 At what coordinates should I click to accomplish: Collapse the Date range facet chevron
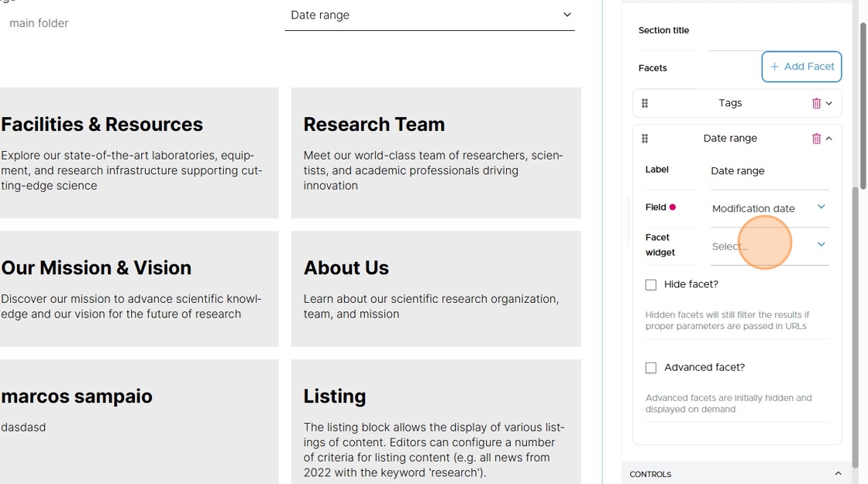828,139
